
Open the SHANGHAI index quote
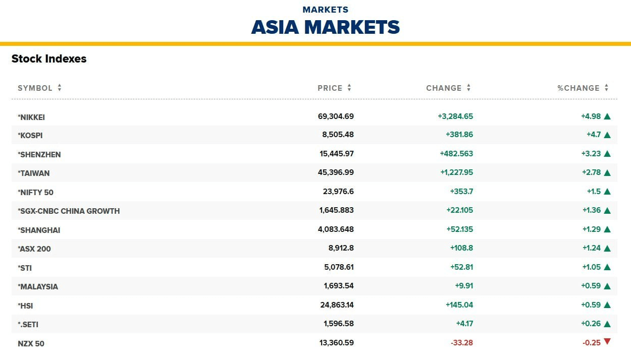point(39,230)
